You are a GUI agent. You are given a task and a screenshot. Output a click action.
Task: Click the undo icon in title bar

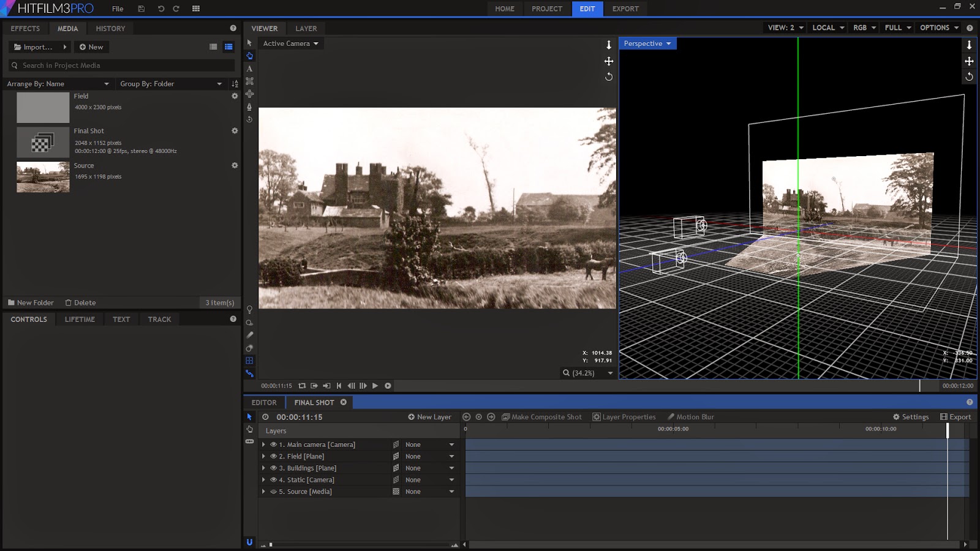[x=161, y=9]
